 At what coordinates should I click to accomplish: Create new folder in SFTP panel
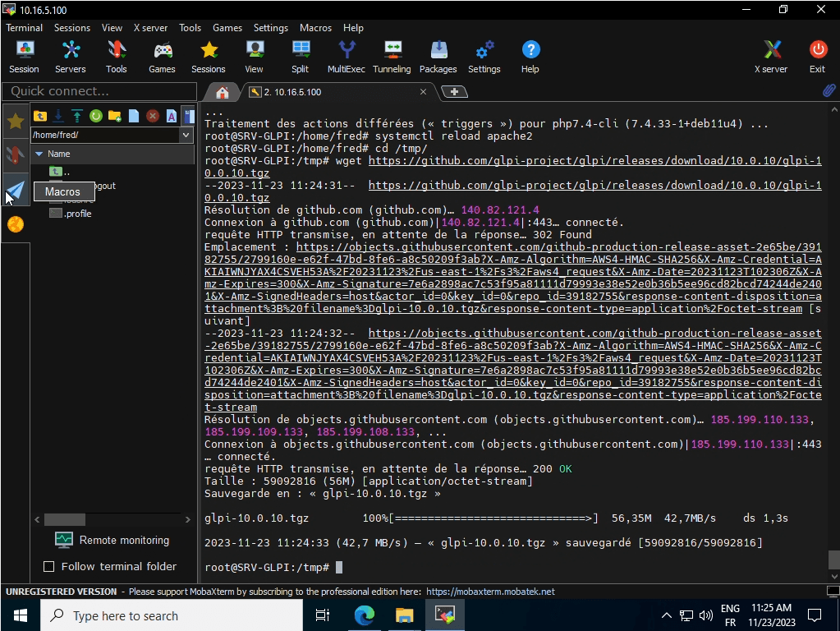pyautogui.click(x=114, y=116)
